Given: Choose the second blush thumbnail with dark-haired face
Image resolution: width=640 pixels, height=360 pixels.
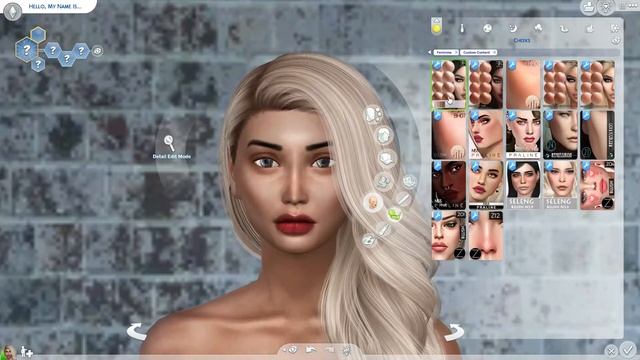Looking at the screenshot, I should coord(486,84).
